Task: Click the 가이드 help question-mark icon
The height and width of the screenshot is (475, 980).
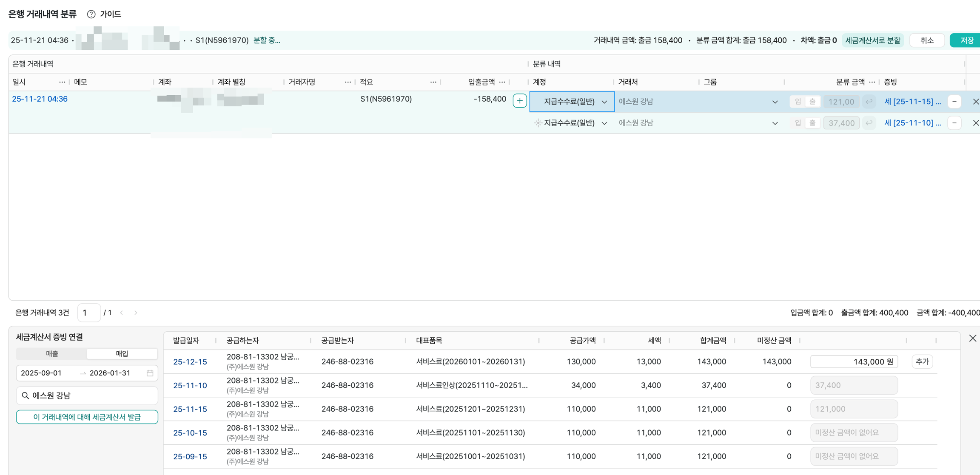Action: tap(91, 14)
